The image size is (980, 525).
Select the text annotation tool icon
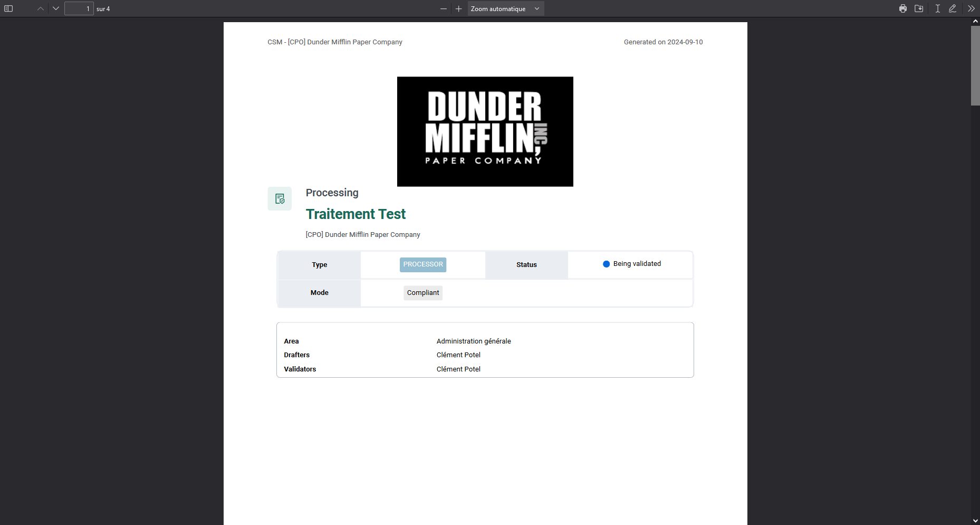click(938, 8)
